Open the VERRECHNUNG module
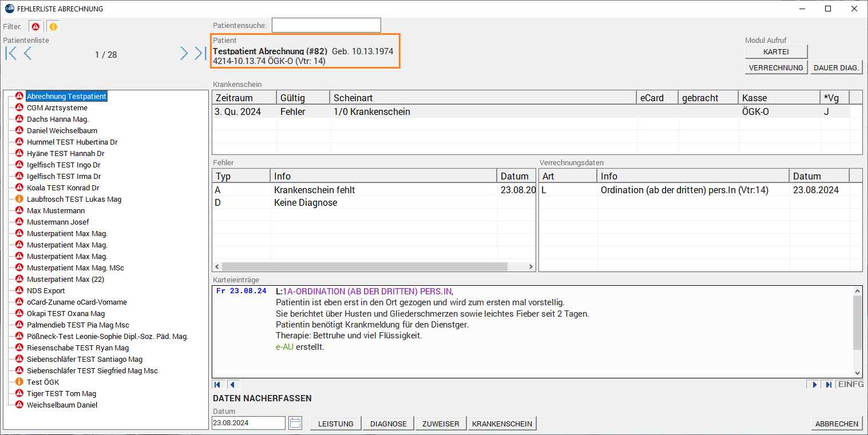The height and width of the screenshot is (435, 868). [776, 67]
